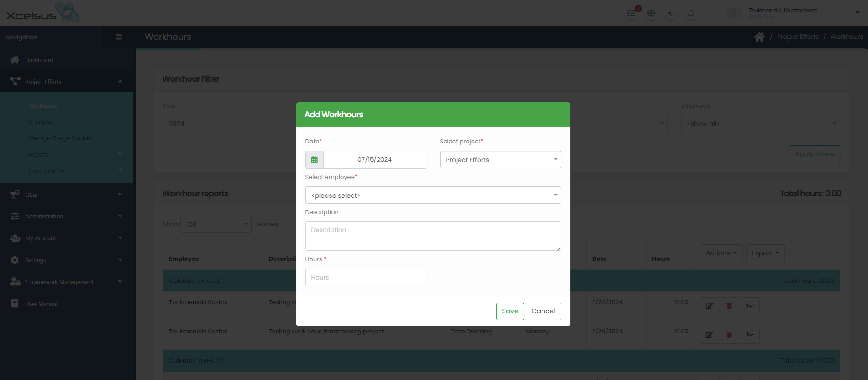Collapse the Project Efforts sidebar section
Image resolution: width=868 pixels, height=380 pixels.
click(120, 82)
